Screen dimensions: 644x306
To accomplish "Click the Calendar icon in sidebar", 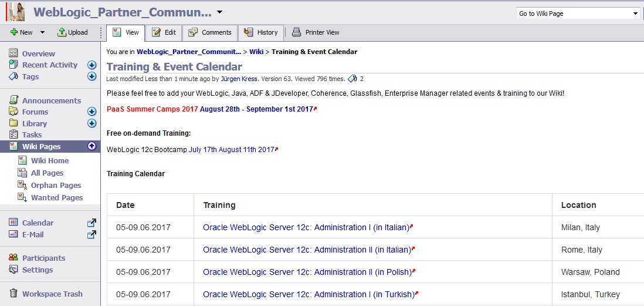I will pyautogui.click(x=13, y=223).
